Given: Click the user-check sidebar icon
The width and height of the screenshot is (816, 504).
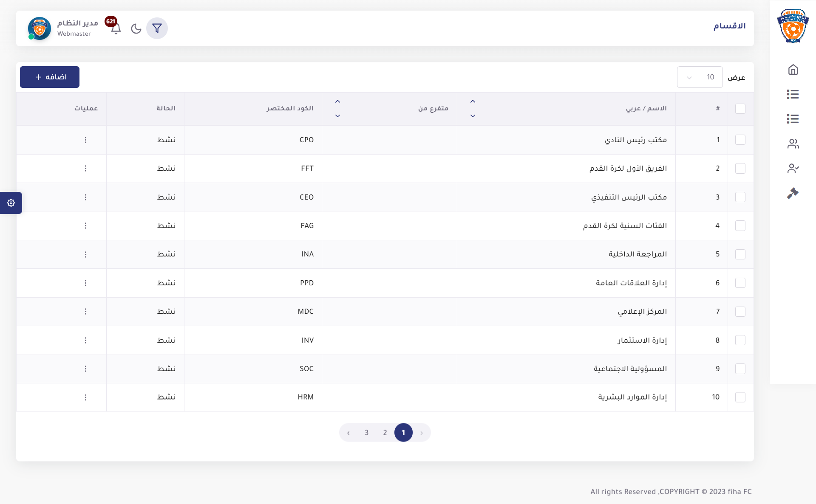Looking at the screenshot, I should tap(793, 169).
